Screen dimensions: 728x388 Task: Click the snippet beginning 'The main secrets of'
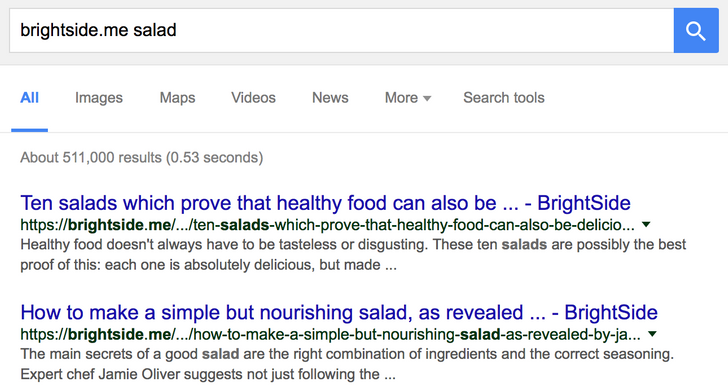click(347, 364)
